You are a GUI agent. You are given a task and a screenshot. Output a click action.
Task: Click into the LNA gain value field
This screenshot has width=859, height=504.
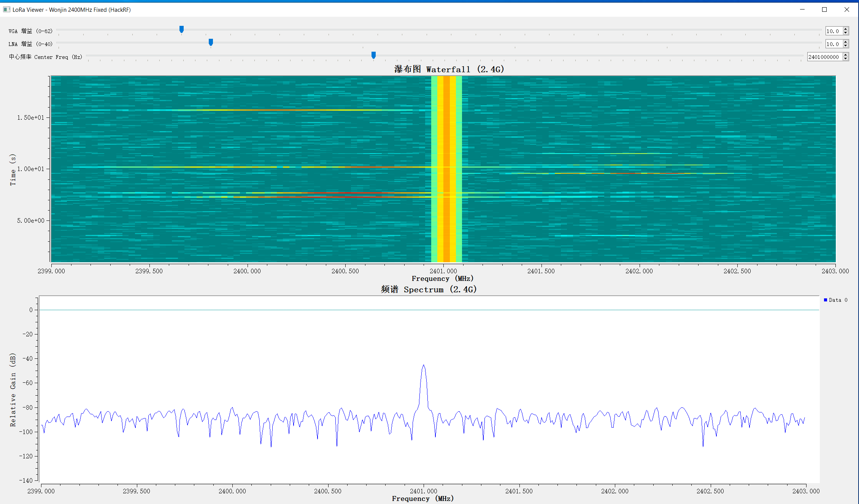point(834,44)
